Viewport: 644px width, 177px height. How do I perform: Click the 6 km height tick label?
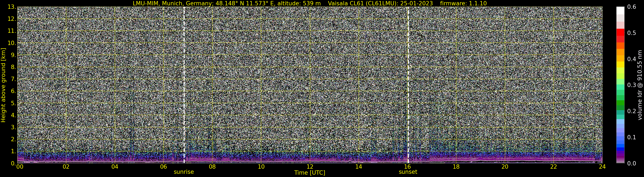click(x=13, y=91)
